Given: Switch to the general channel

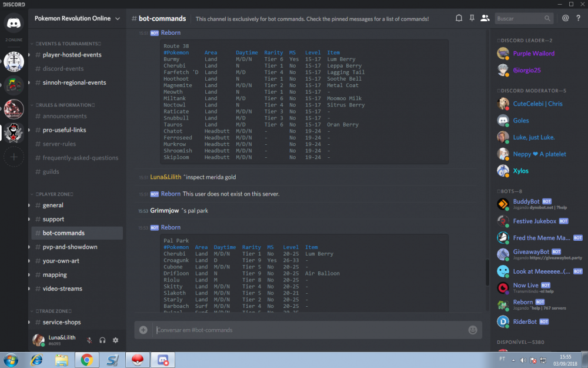Looking at the screenshot, I should [x=77, y=205].
